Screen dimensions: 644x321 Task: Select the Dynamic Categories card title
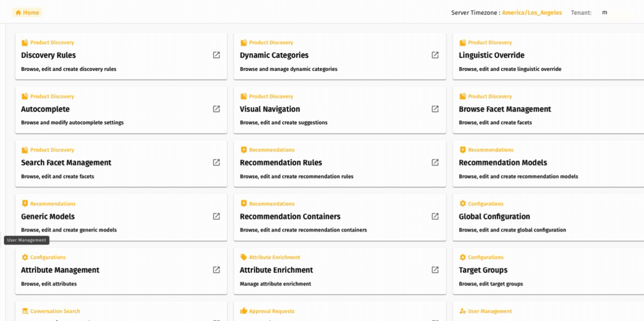pyautogui.click(x=274, y=55)
